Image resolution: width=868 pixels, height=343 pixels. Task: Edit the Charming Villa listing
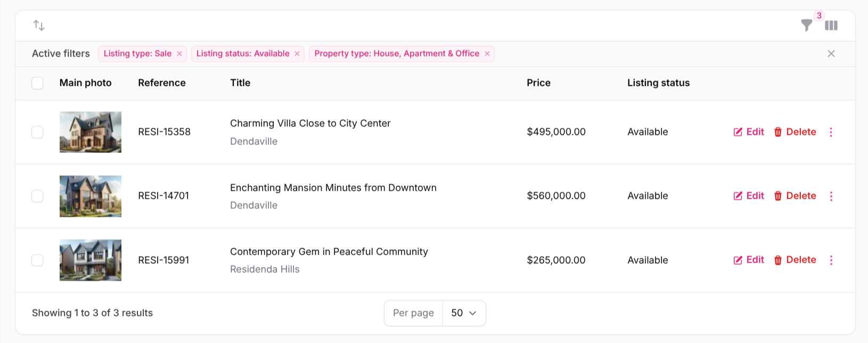749,132
